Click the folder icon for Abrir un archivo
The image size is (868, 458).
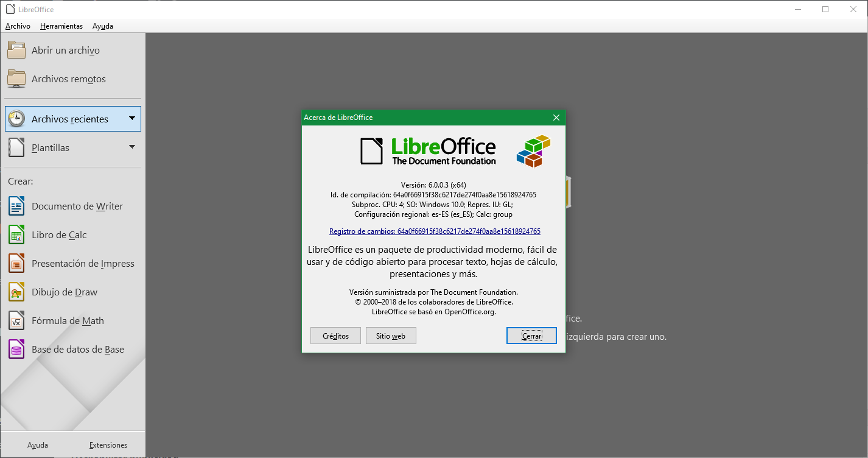[16, 50]
